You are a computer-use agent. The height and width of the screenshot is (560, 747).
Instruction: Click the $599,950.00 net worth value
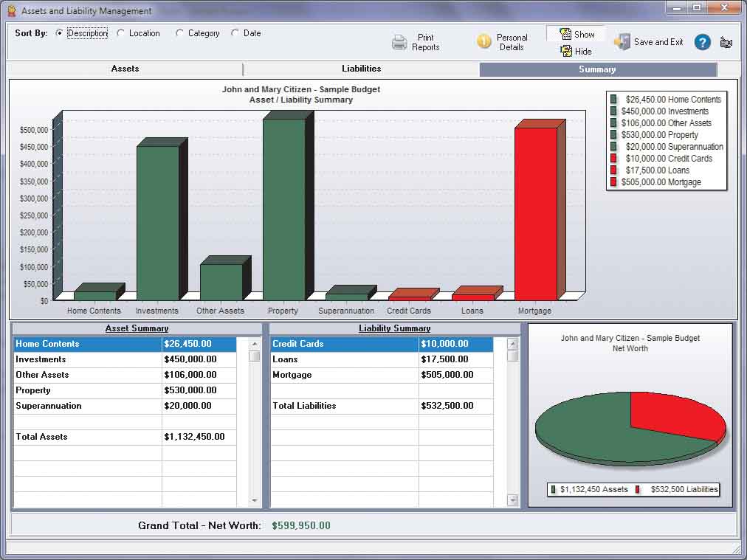click(301, 526)
